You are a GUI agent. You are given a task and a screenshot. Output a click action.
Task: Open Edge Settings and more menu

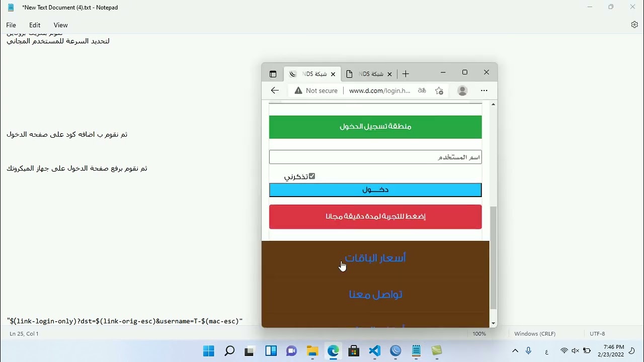[x=484, y=90]
